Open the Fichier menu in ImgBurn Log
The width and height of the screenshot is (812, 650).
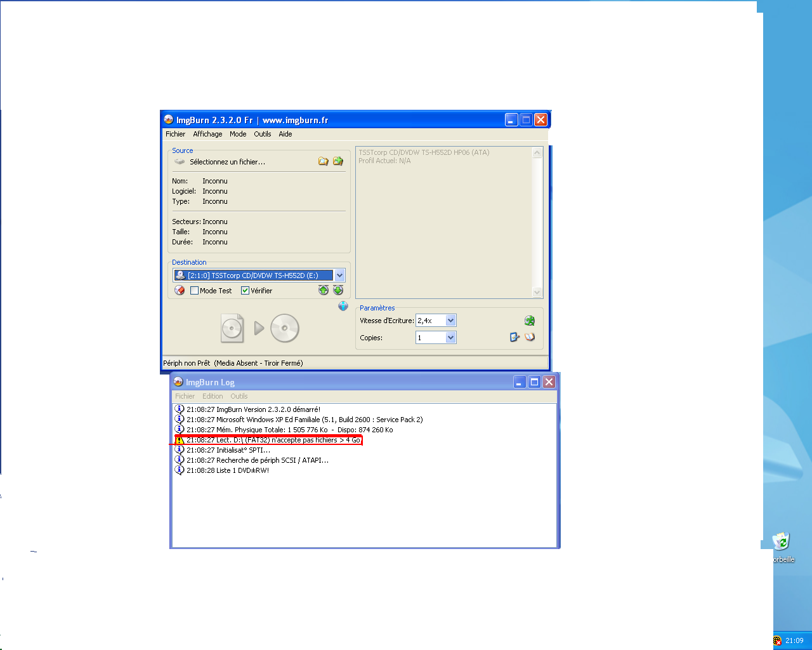(x=185, y=396)
